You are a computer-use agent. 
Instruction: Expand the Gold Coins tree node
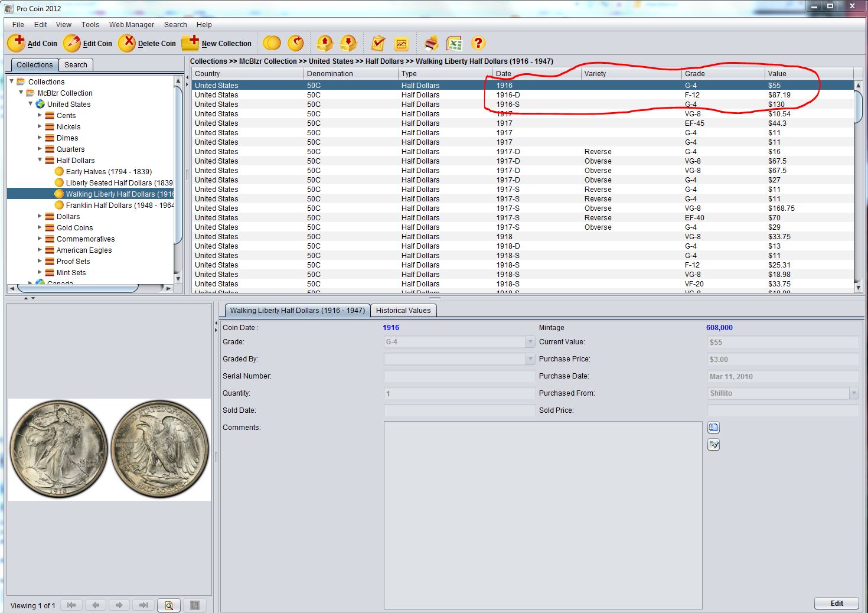click(x=40, y=227)
